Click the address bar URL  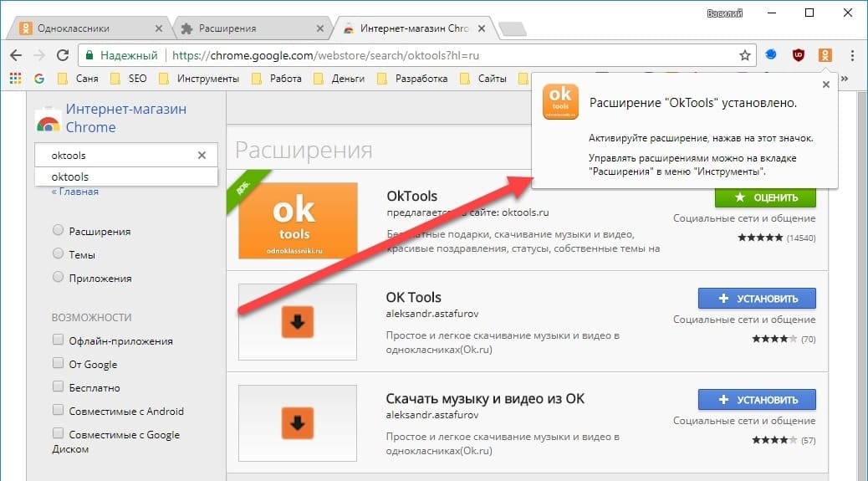tap(325, 55)
